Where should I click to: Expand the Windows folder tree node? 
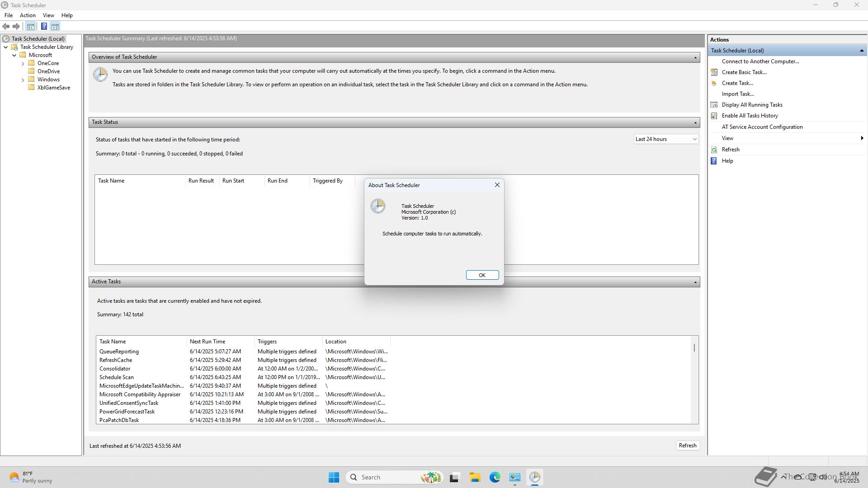pyautogui.click(x=23, y=80)
